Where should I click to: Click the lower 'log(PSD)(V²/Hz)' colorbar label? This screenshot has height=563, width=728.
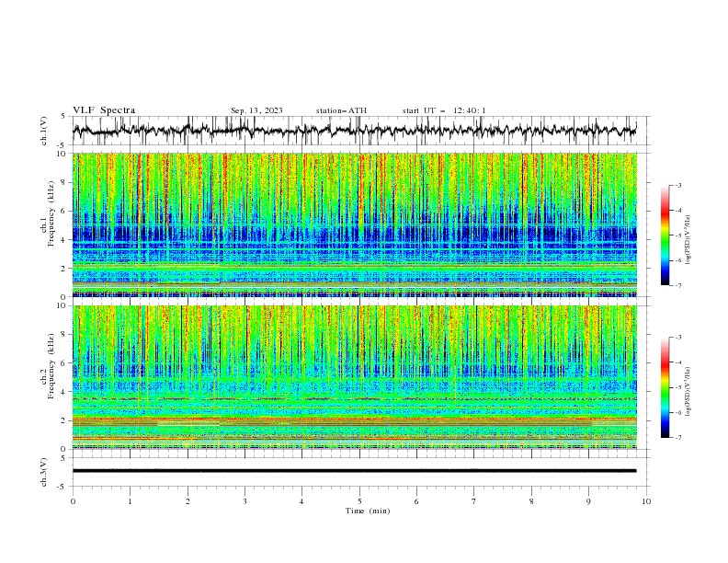pyautogui.click(x=688, y=392)
